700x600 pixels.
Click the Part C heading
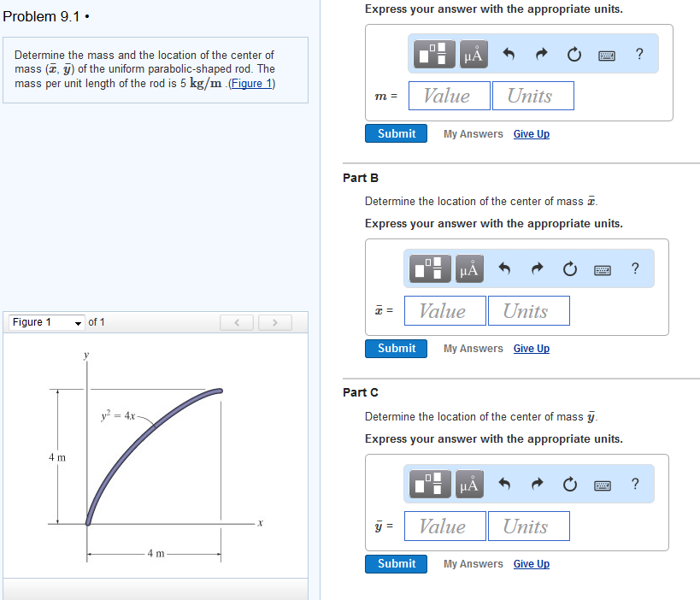[361, 392]
